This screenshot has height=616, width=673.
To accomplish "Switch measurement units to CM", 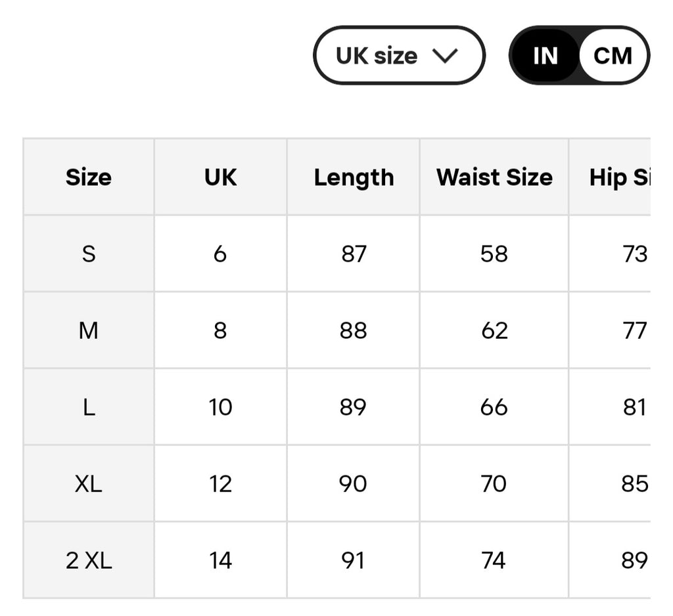I will 613,56.
